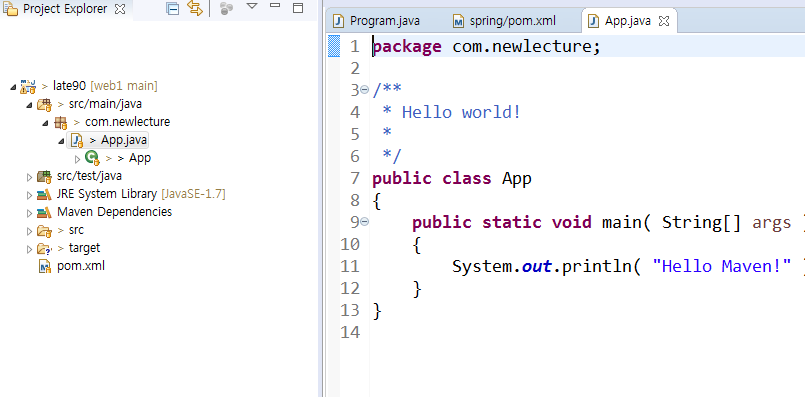The image size is (805, 397).
Task: Collapse the late90 project node
Action: coord(13,87)
